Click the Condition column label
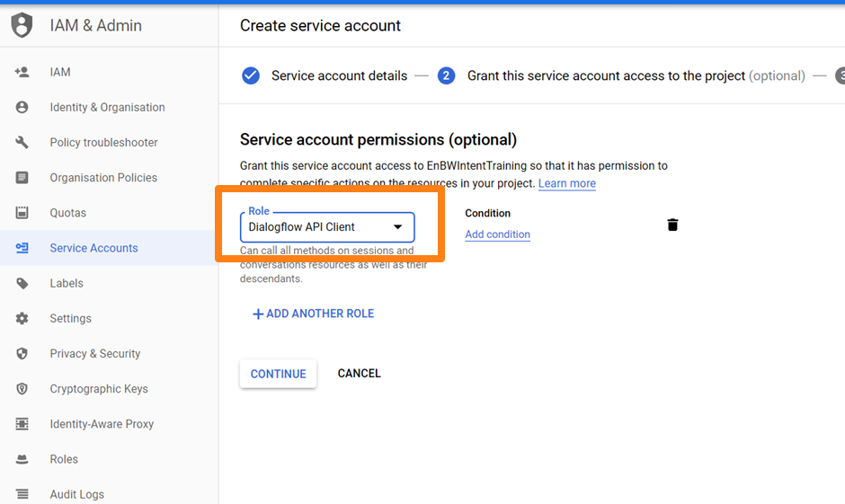The width and height of the screenshot is (845, 504). pyautogui.click(x=488, y=213)
